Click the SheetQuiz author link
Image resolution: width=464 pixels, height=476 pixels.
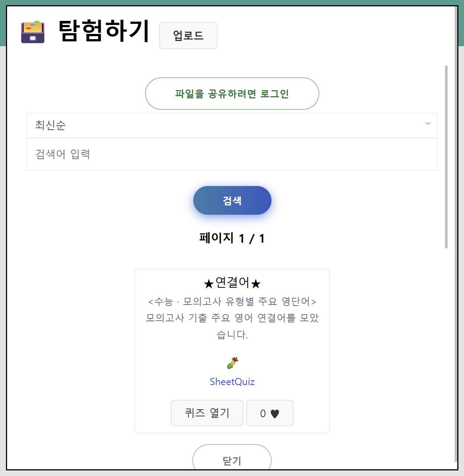pos(232,382)
